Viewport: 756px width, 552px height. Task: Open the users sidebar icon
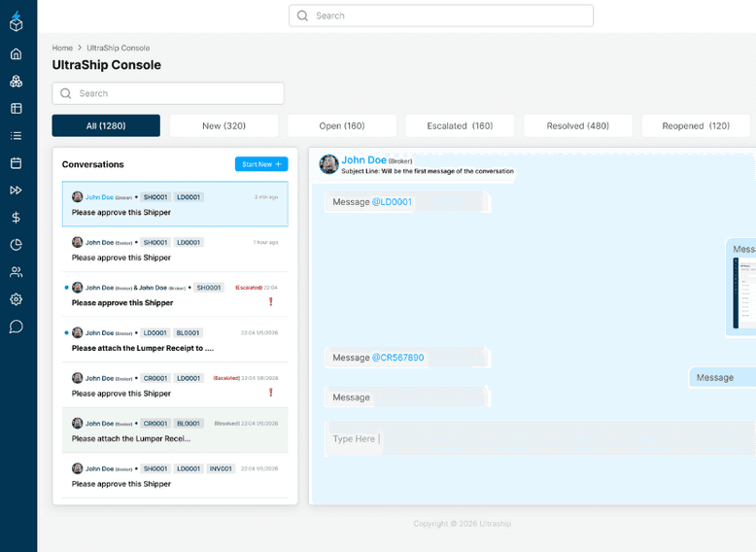pyautogui.click(x=16, y=272)
